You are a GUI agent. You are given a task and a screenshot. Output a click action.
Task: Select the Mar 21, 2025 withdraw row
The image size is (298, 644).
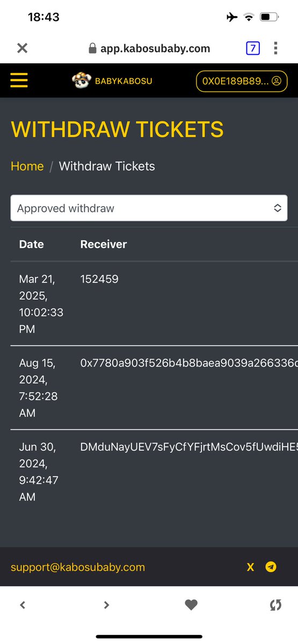149,304
